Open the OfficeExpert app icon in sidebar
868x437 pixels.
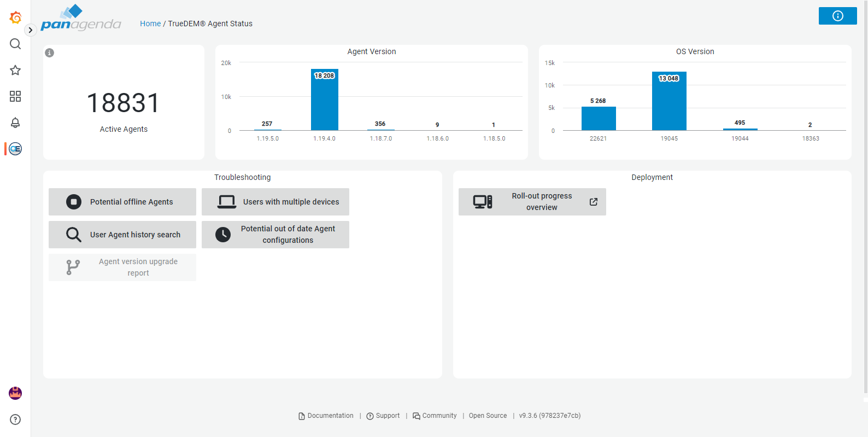[x=15, y=149]
